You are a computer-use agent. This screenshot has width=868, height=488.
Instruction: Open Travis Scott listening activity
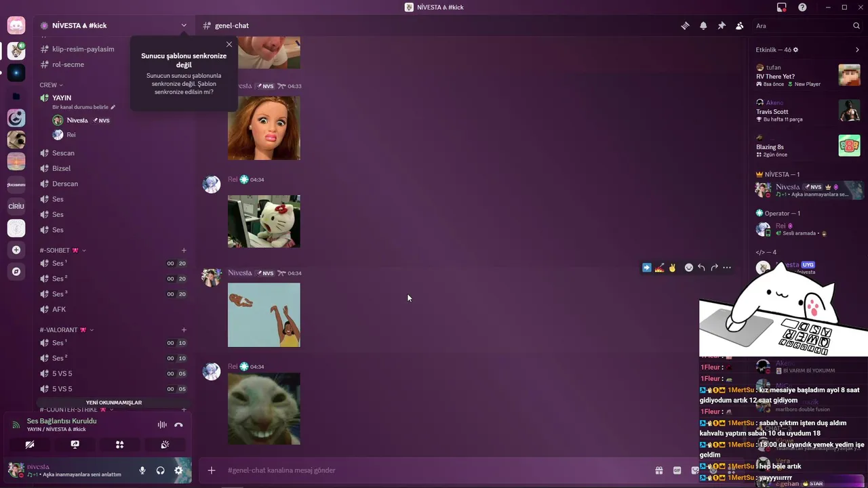tap(808, 111)
